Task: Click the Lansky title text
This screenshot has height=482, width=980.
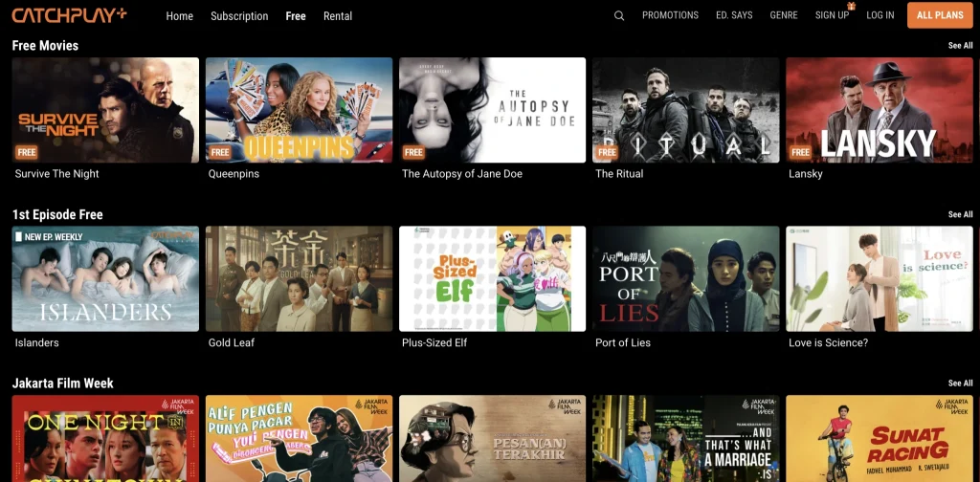Action: (x=806, y=174)
